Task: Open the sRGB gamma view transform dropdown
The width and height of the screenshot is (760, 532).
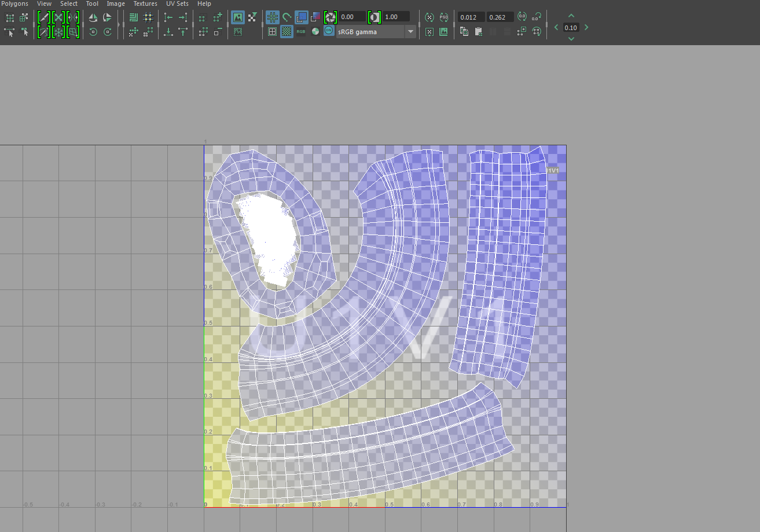Action: pos(376,32)
